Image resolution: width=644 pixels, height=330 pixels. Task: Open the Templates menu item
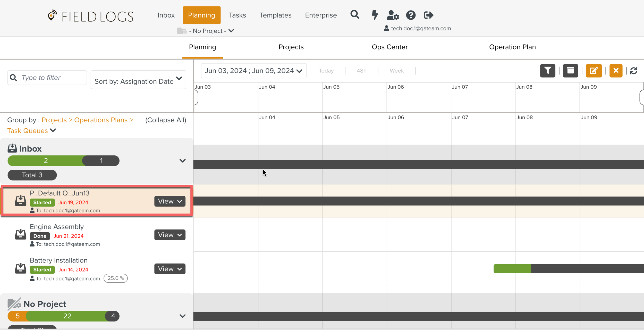coord(275,15)
